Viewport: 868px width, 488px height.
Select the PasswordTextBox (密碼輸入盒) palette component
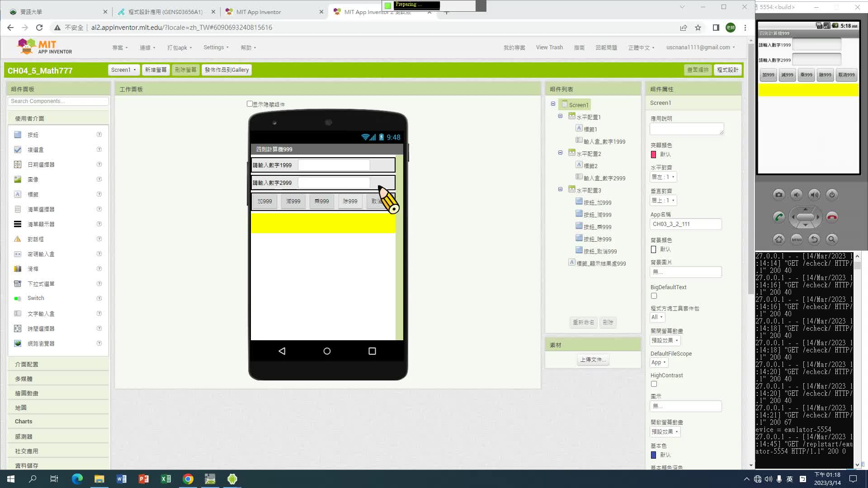point(41,254)
